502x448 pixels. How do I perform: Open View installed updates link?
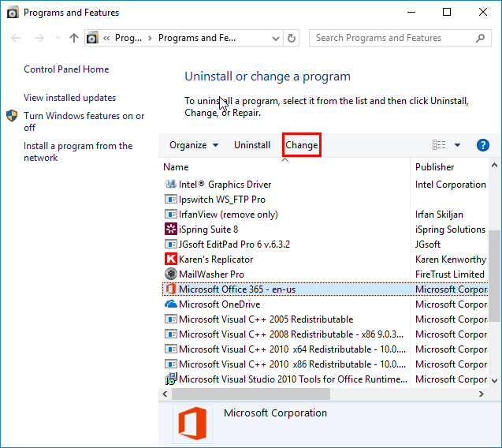(69, 98)
